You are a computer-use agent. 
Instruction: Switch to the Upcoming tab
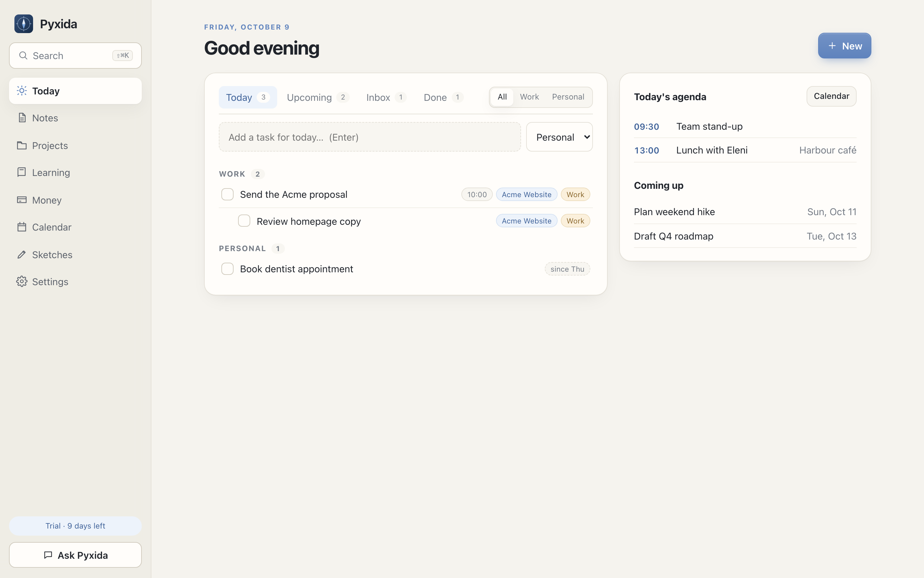[318, 97]
